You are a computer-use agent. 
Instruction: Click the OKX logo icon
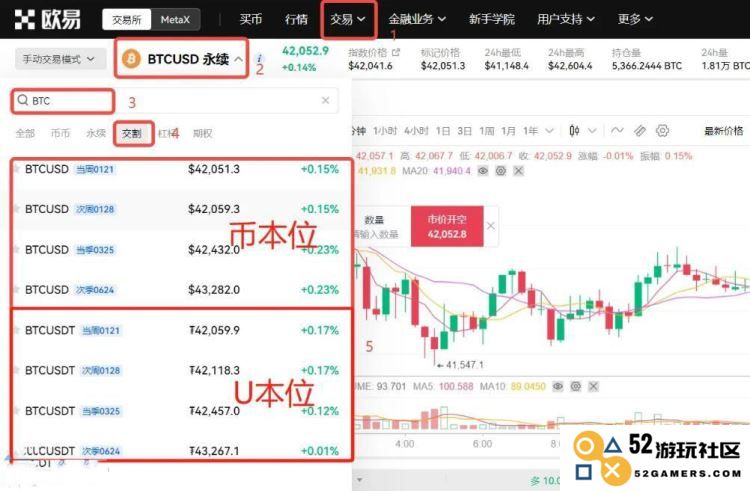pos(24,19)
